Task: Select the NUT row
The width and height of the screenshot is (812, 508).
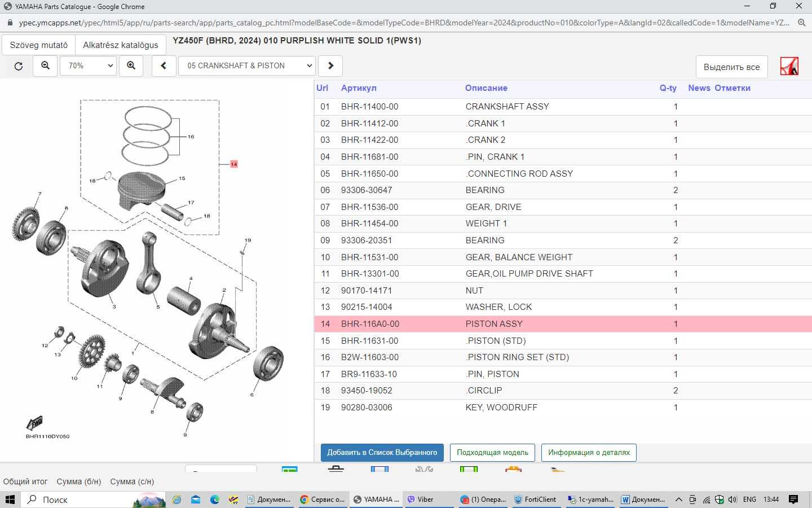Action: tap(563, 291)
